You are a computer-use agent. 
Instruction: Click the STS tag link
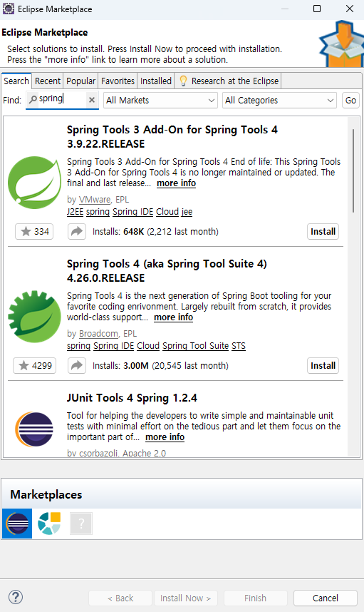[239, 346]
